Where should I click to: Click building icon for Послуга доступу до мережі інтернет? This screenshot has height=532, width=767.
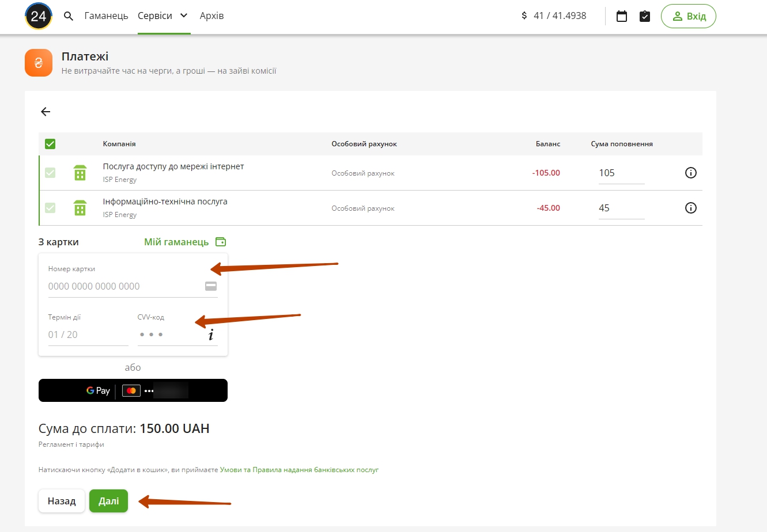pos(80,173)
